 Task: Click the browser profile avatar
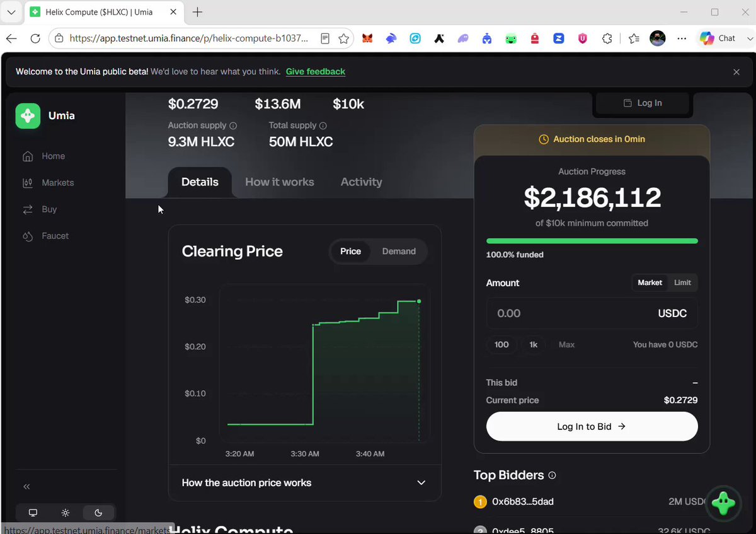[x=657, y=38]
